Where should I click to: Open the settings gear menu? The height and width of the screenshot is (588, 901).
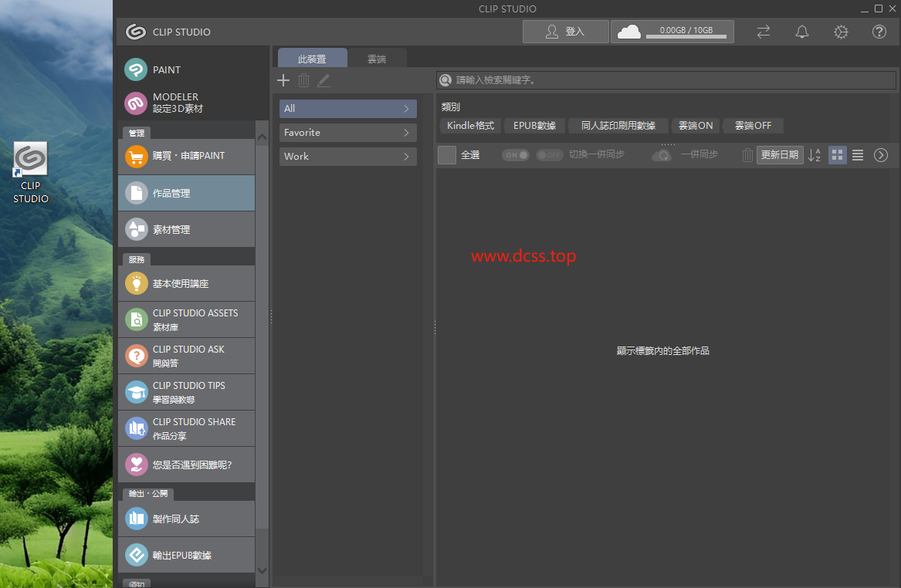pos(841,32)
